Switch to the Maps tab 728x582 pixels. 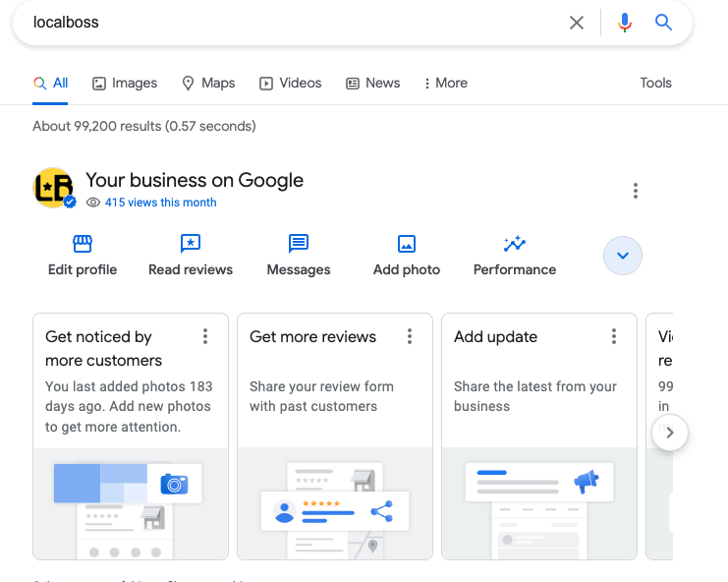[208, 84]
